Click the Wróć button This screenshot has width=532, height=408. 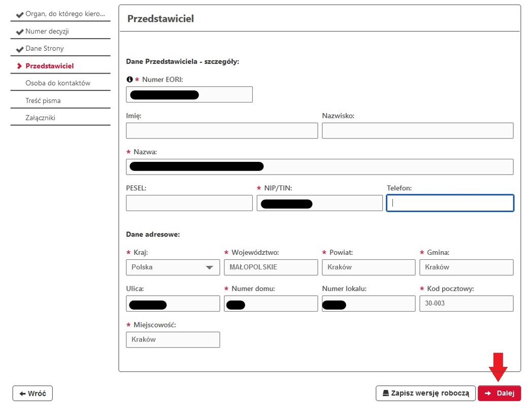click(x=32, y=393)
